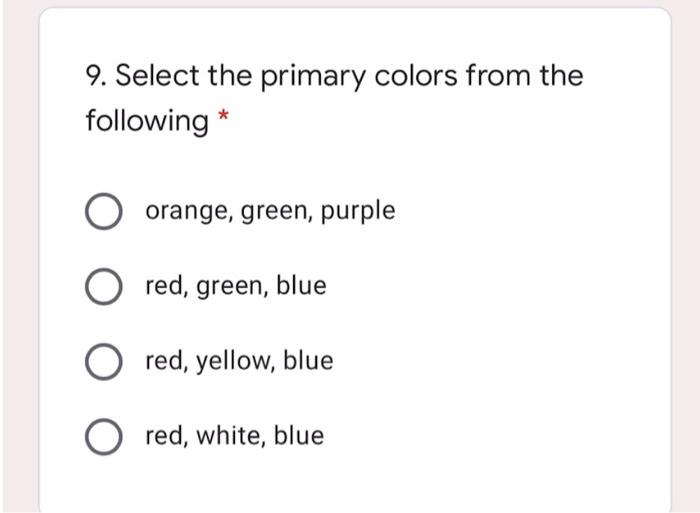Image resolution: width=700 pixels, height=513 pixels.
Task: Click the red required asterisk
Action: point(223,116)
